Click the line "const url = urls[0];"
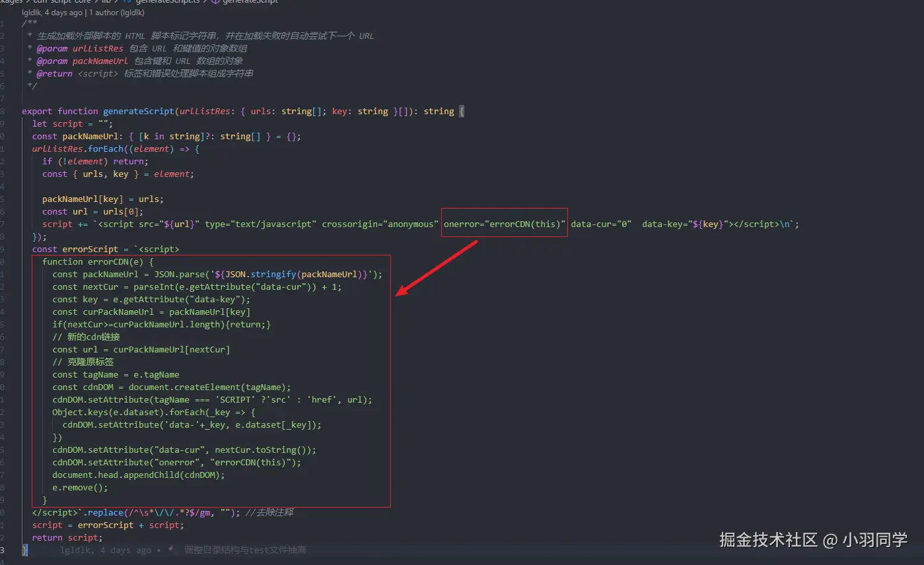Screen dimensions: 924x565 [x=93, y=211]
